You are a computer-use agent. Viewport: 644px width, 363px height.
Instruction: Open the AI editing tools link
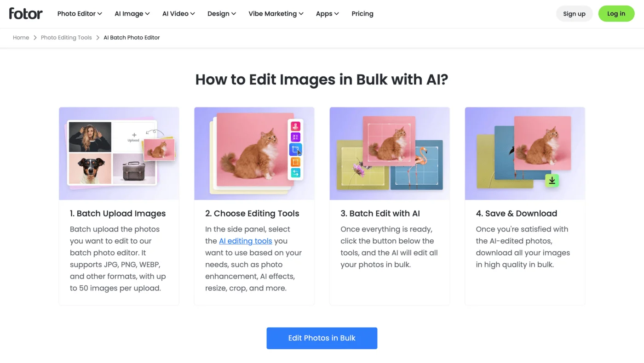click(x=246, y=241)
